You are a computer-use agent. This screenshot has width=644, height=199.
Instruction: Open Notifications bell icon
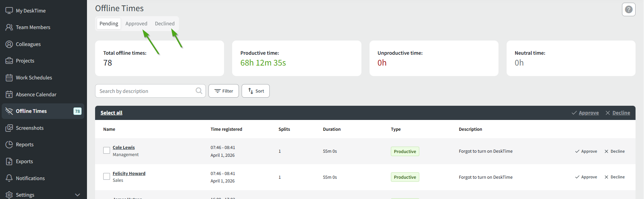(x=9, y=178)
